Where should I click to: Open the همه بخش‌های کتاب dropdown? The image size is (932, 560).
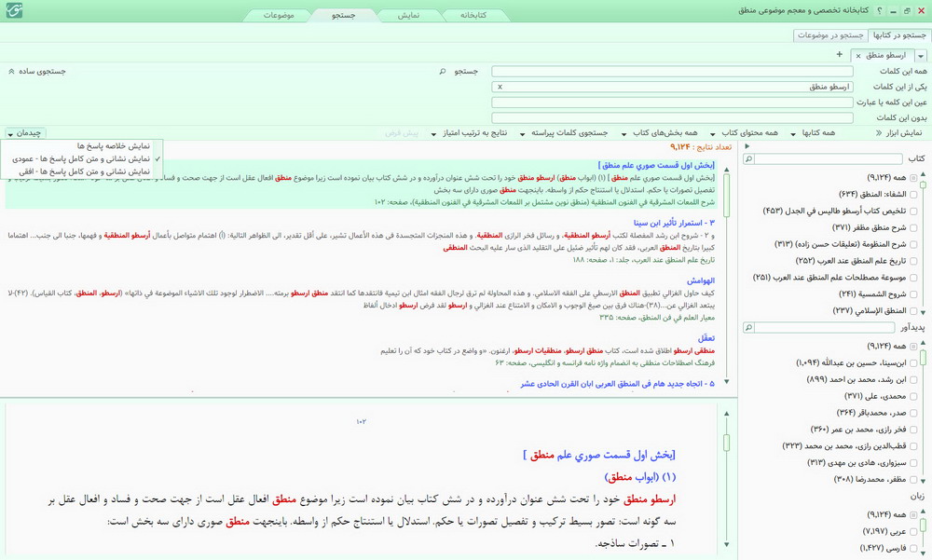tap(660, 133)
